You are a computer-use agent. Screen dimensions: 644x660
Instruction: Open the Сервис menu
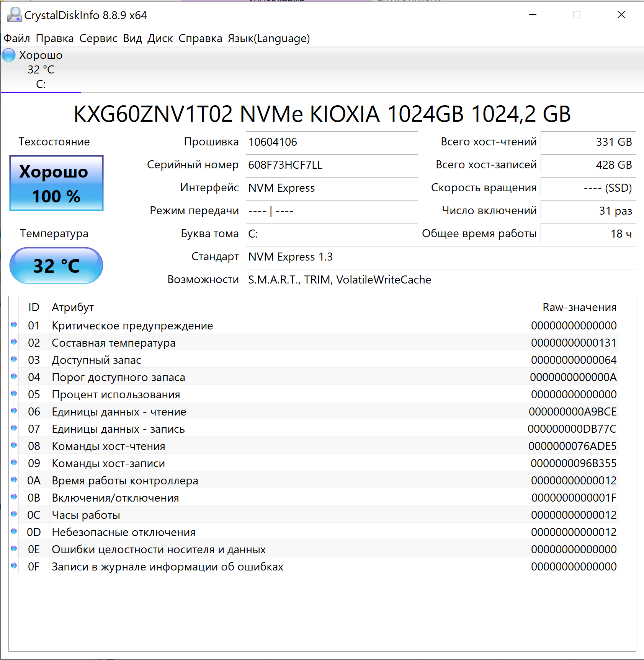[98, 38]
